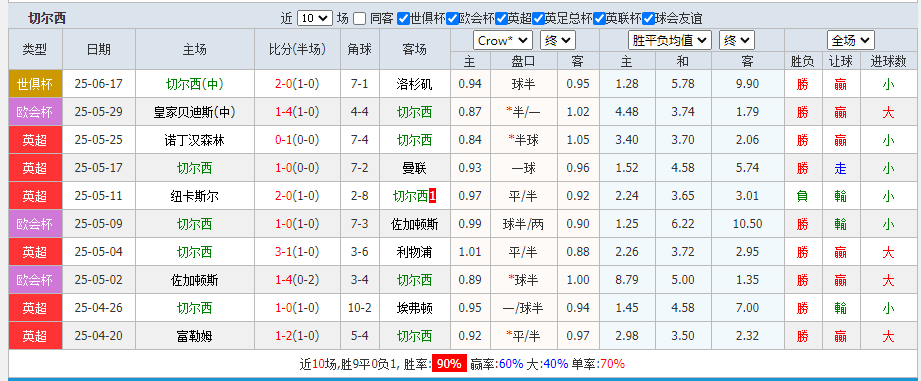Image resolution: width=921 pixels, height=381 pixels.
Task: Open the Crow* bookmaker dropdown
Action: coord(503,41)
